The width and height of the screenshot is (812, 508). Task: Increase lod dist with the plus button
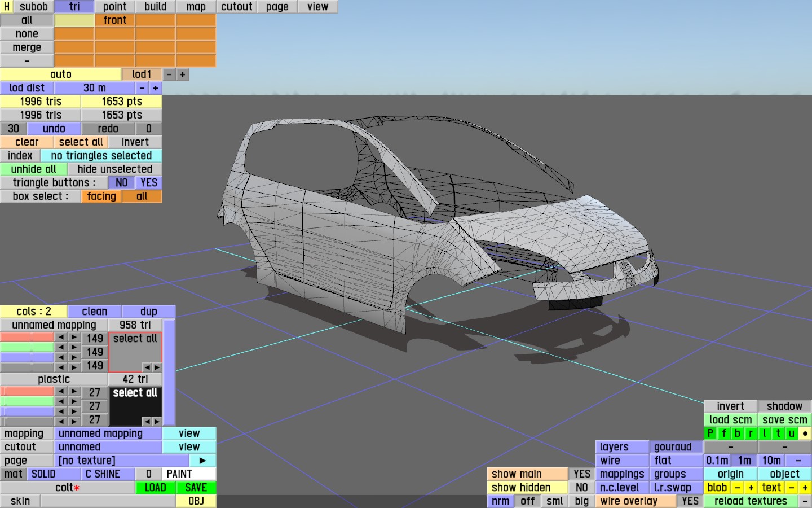pyautogui.click(x=156, y=88)
